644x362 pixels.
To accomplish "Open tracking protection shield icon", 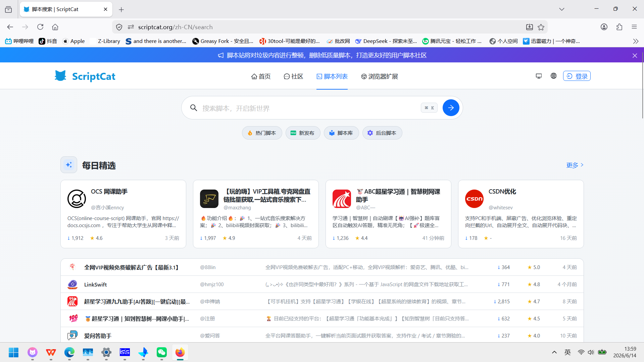I will pyautogui.click(x=119, y=27).
